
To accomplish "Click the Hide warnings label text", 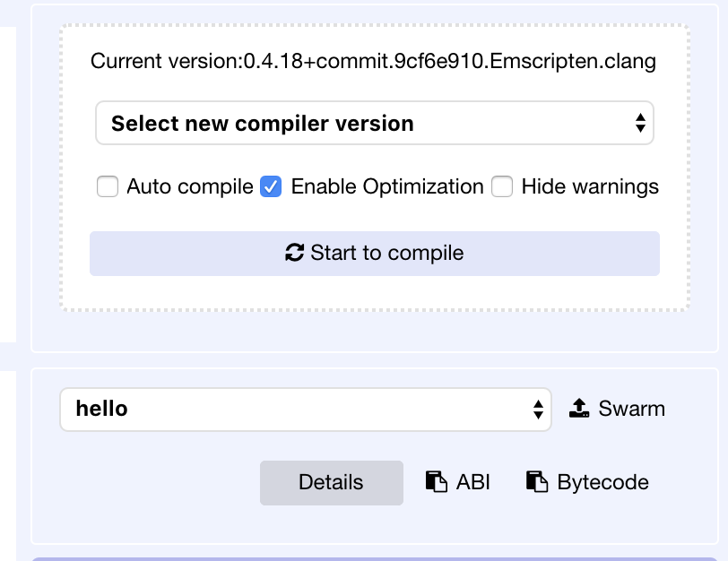I will click(x=590, y=187).
